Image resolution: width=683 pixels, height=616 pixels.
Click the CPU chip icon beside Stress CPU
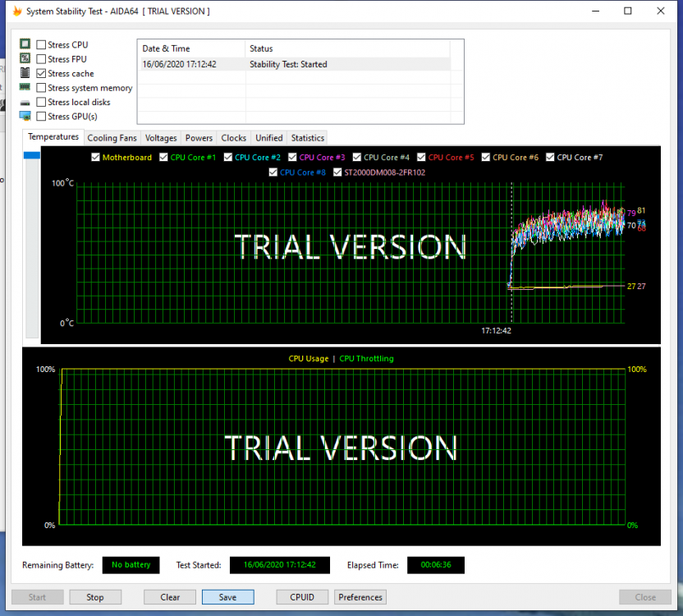(x=25, y=44)
